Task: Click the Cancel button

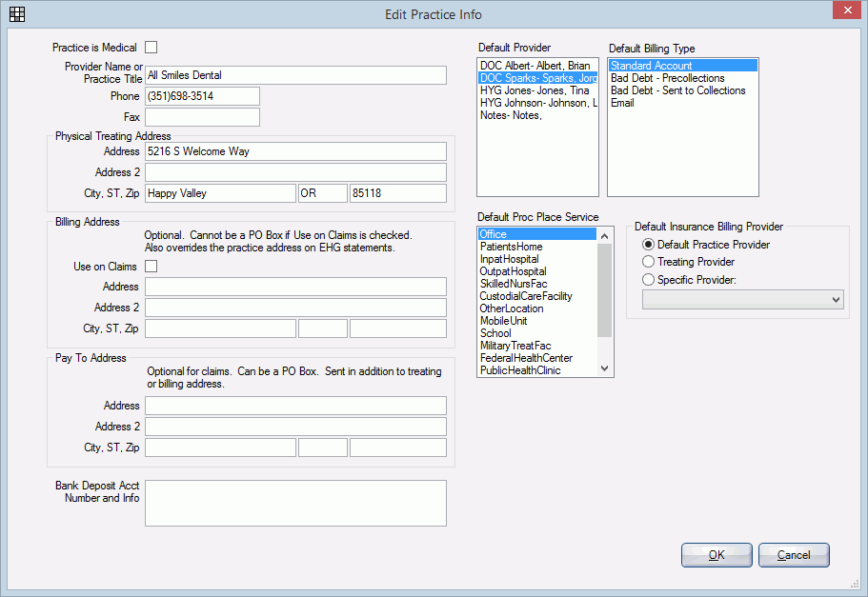Action: (x=794, y=555)
